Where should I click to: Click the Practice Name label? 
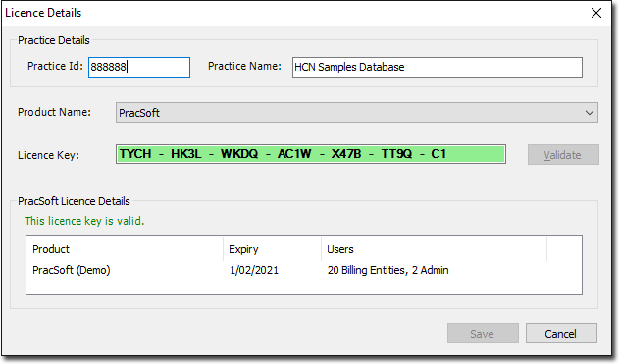point(245,66)
